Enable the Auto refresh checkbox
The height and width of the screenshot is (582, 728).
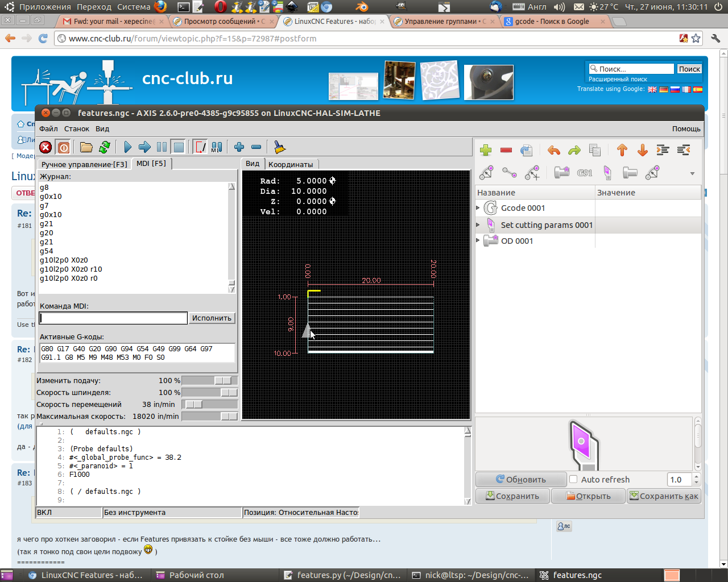click(573, 479)
